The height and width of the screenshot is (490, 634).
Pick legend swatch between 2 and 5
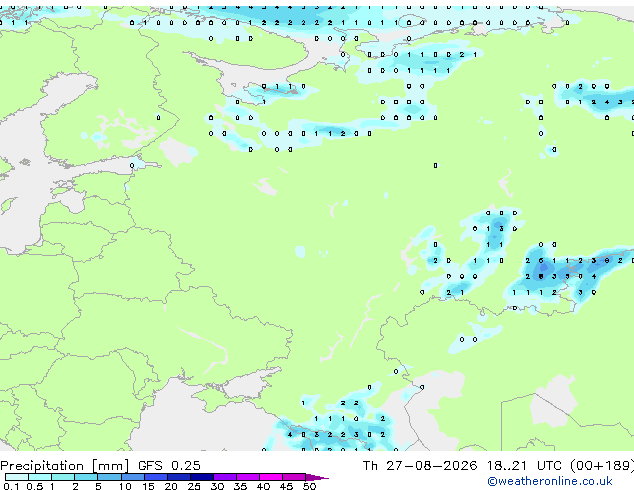pyautogui.click(x=86, y=477)
